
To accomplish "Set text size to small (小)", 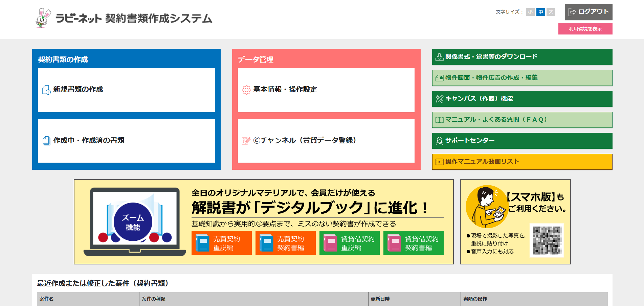I will [x=530, y=12].
